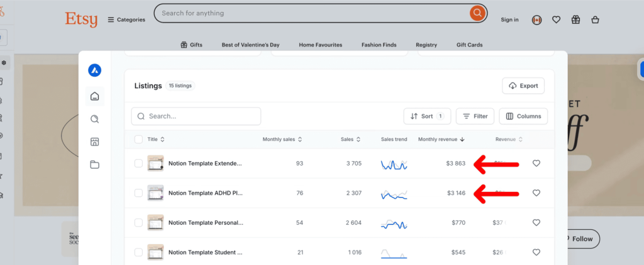Select the search icon in panel sidebar
644x265 pixels.
coord(95,119)
